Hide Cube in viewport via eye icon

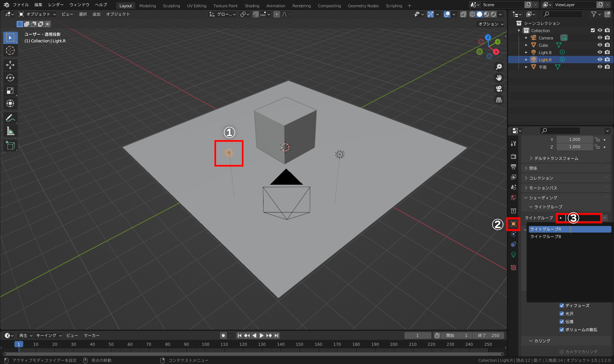600,45
